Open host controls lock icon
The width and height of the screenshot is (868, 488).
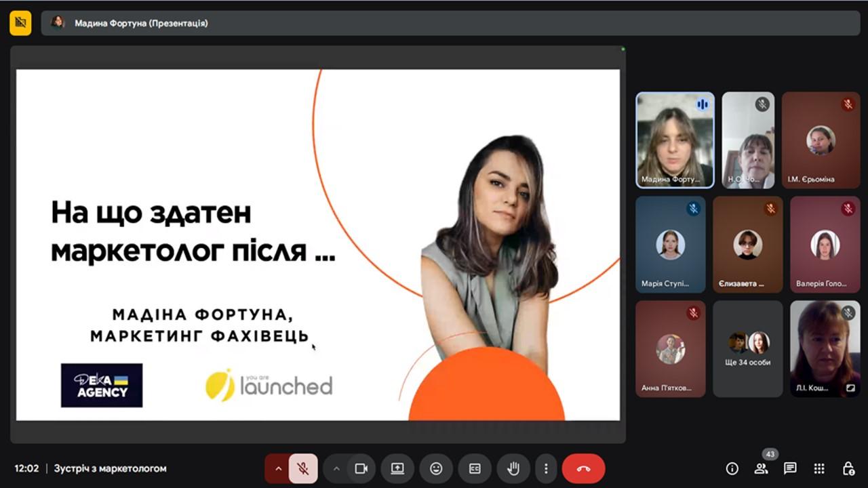click(x=848, y=468)
